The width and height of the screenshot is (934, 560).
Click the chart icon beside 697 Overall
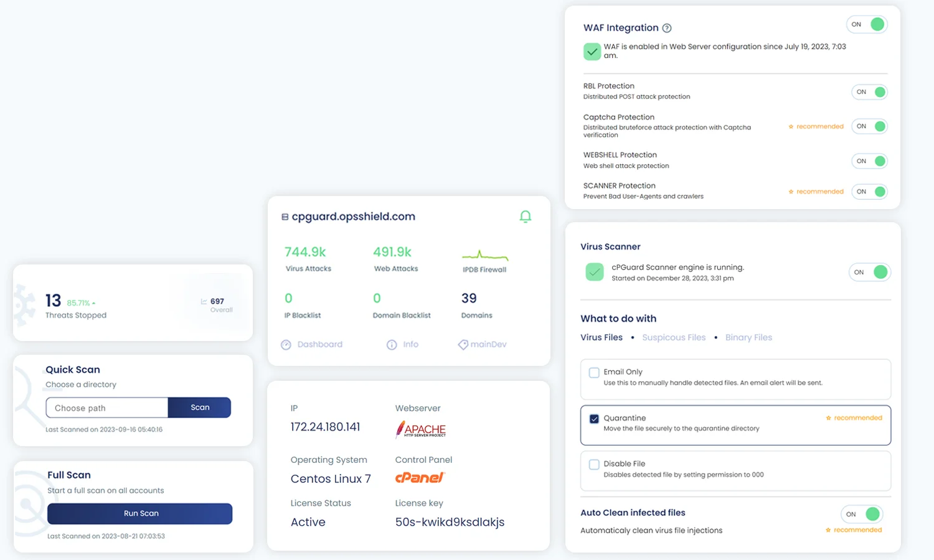pyautogui.click(x=204, y=301)
